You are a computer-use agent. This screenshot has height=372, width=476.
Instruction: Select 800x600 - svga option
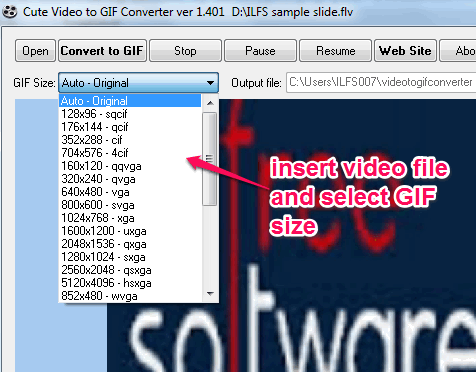coord(130,205)
